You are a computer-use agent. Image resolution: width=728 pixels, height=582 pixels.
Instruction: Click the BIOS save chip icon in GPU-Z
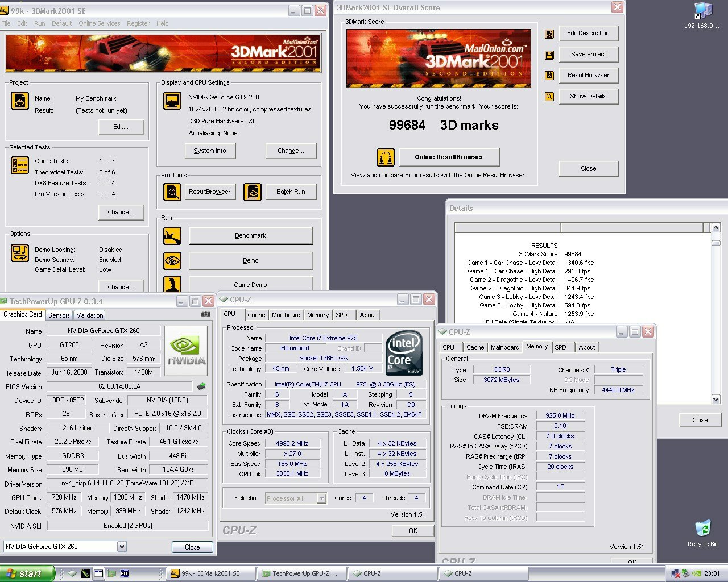pos(201,386)
